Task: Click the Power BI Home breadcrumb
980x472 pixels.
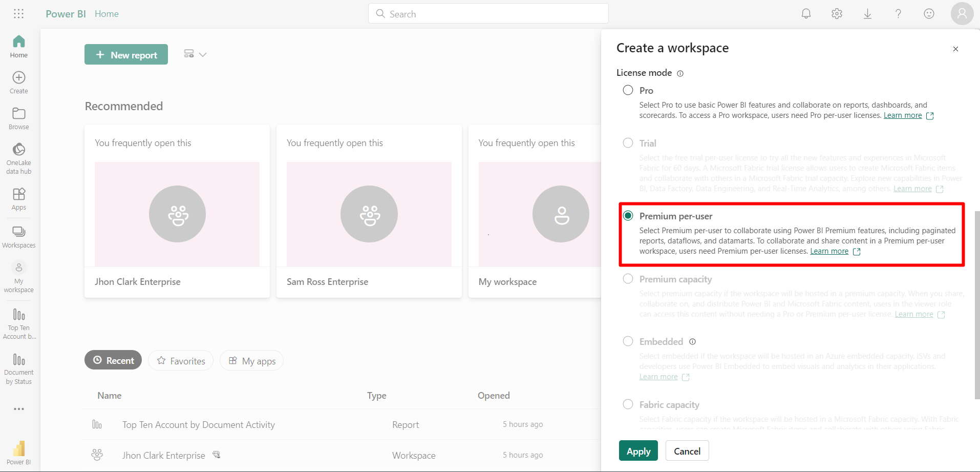Action: (106, 14)
